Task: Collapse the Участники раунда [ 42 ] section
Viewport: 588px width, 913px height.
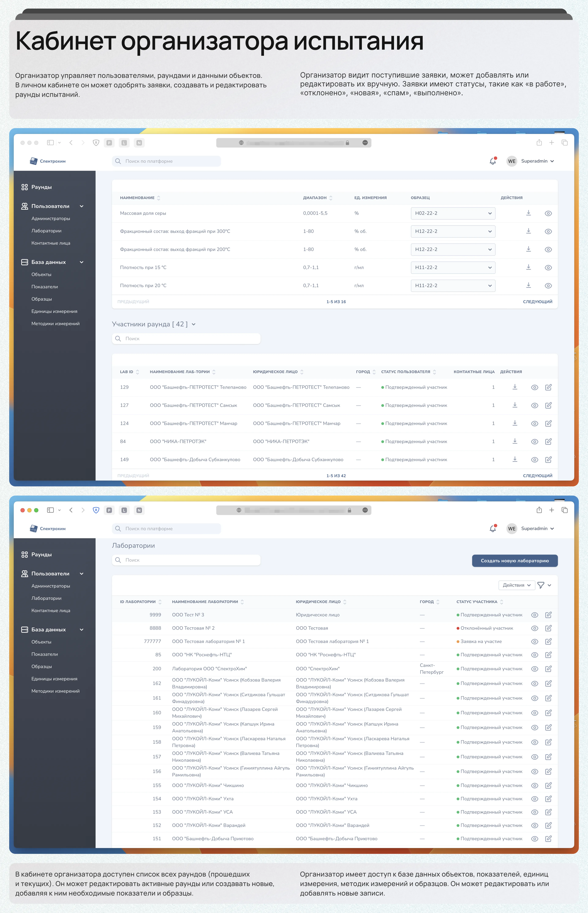Action: [194, 324]
